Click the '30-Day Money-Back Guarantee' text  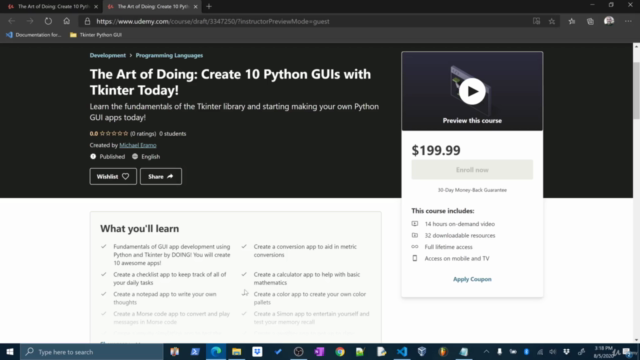pos(472,190)
